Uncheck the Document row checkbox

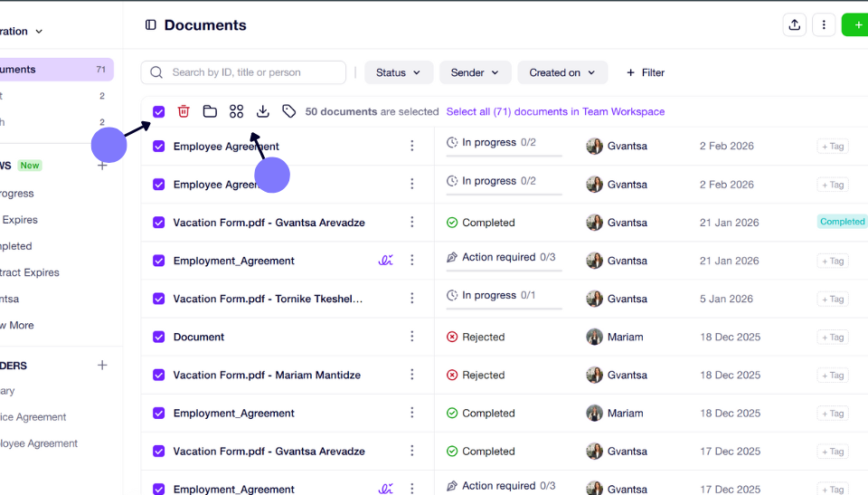(159, 337)
